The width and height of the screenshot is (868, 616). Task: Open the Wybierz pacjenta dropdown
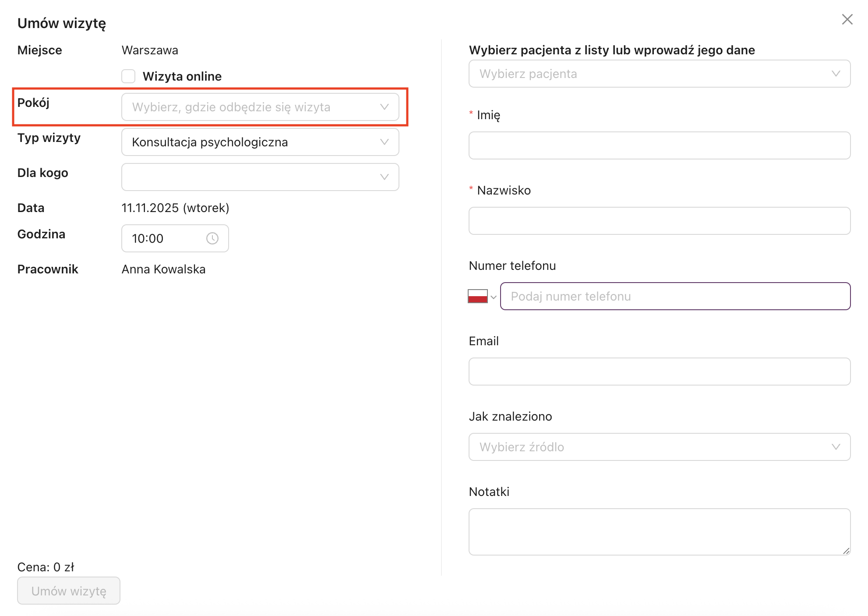pyautogui.click(x=653, y=74)
